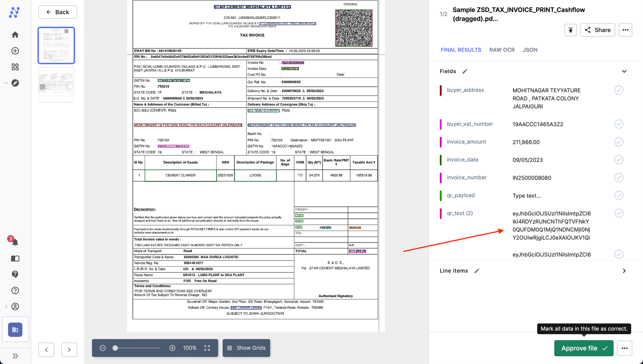Toggle fullscreen fit icon in zoom bar

(207, 348)
